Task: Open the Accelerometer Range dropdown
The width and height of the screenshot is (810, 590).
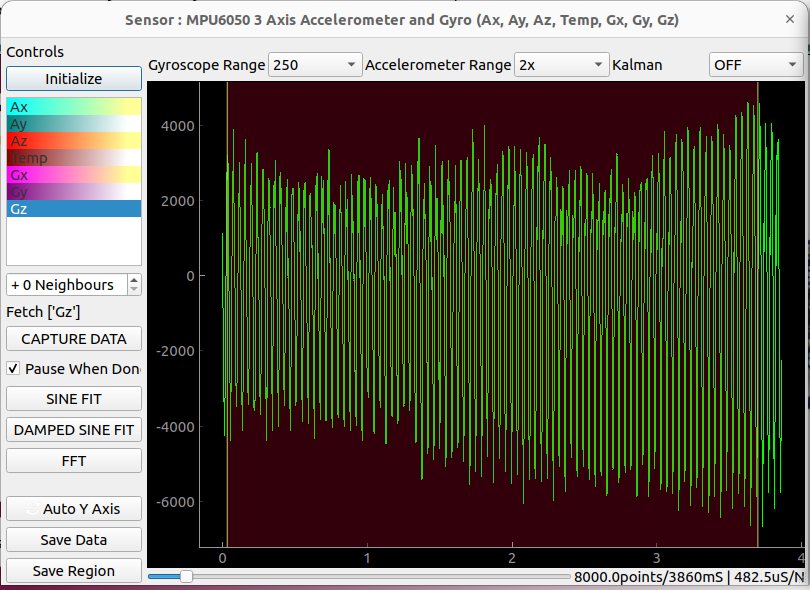Action: [560, 65]
